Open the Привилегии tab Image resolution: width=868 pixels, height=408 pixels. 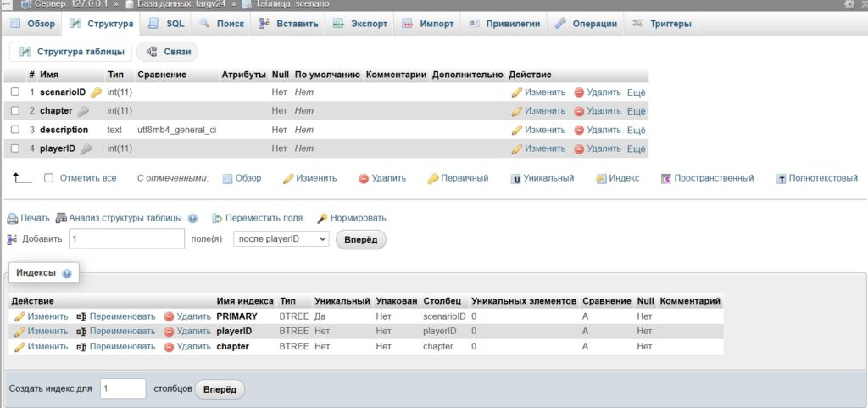504,24
